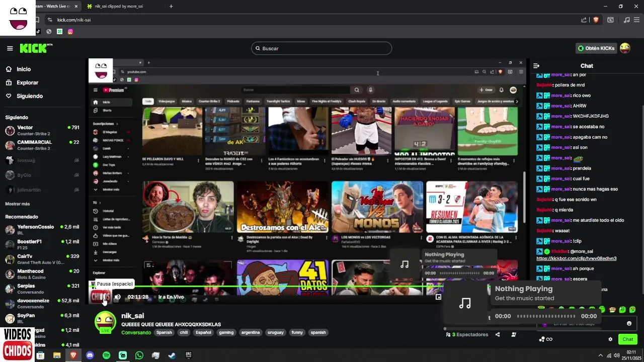Click more_sai username on '!clip' chat line
This screenshot has width=644, height=362.
click(x=561, y=241)
